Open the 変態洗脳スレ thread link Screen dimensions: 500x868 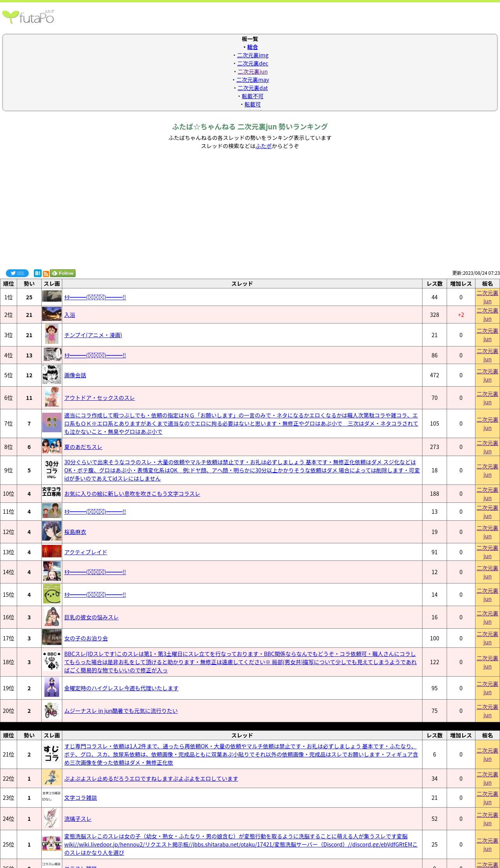pyautogui.click(x=241, y=845)
